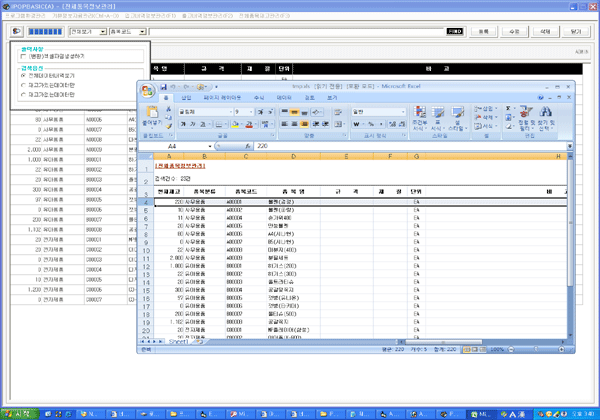Screen dimensions: 600x420
Task: Click the Excel zoom slider handle
Action: [x=536, y=349]
